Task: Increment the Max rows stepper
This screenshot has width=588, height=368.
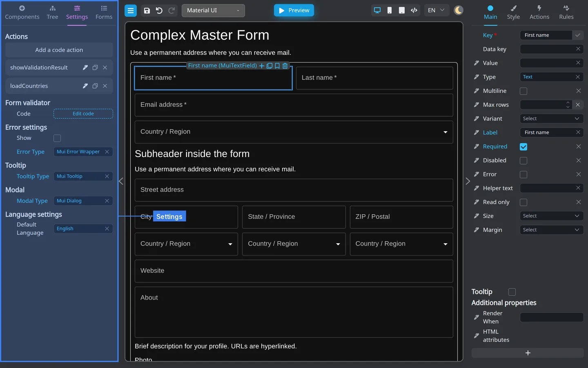Action: tap(568, 103)
